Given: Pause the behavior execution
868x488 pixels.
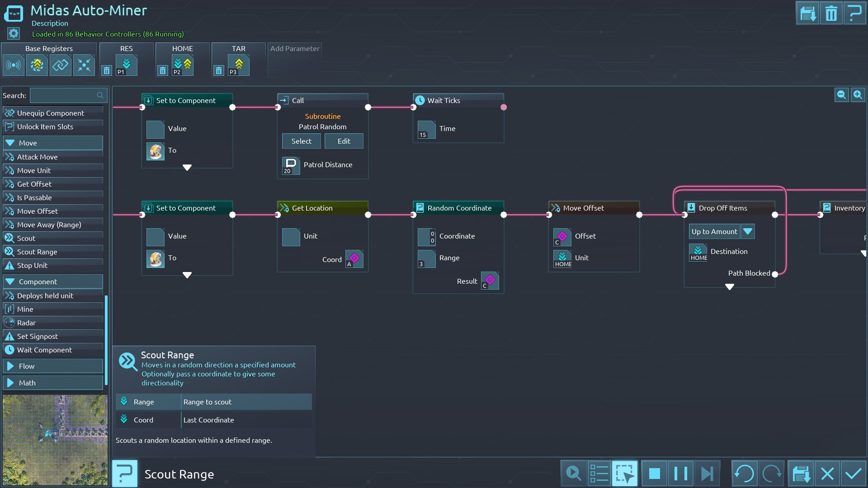Looking at the screenshot, I should click(680, 474).
